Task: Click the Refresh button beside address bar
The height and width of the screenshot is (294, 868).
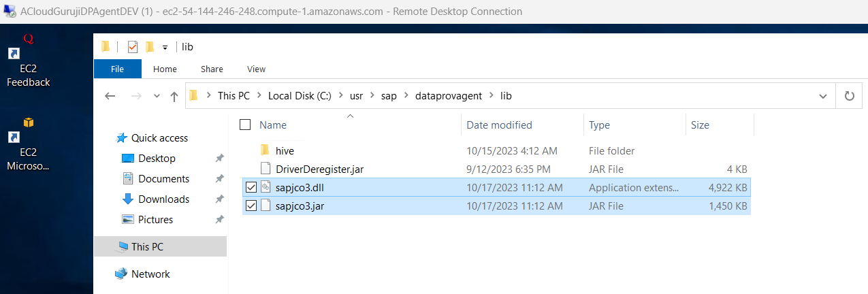Action: tap(849, 96)
